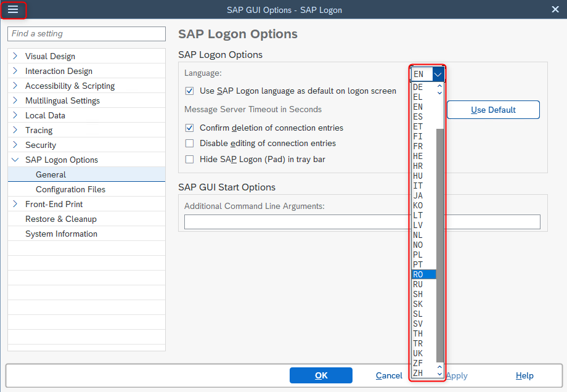This screenshot has width=567, height=392.
Task: Open System Information settings page
Action: [x=61, y=234]
